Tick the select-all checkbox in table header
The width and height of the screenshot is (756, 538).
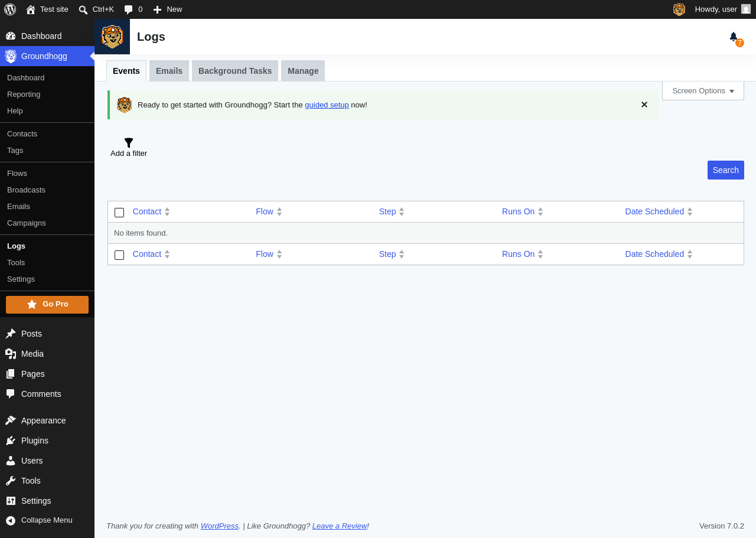(119, 213)
